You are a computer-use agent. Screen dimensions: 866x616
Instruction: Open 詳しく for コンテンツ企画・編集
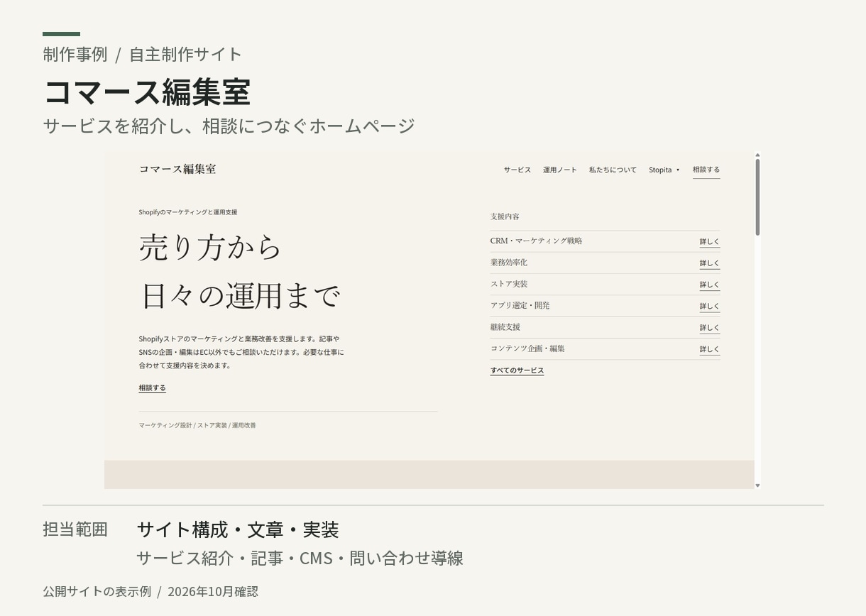(709, 349)
